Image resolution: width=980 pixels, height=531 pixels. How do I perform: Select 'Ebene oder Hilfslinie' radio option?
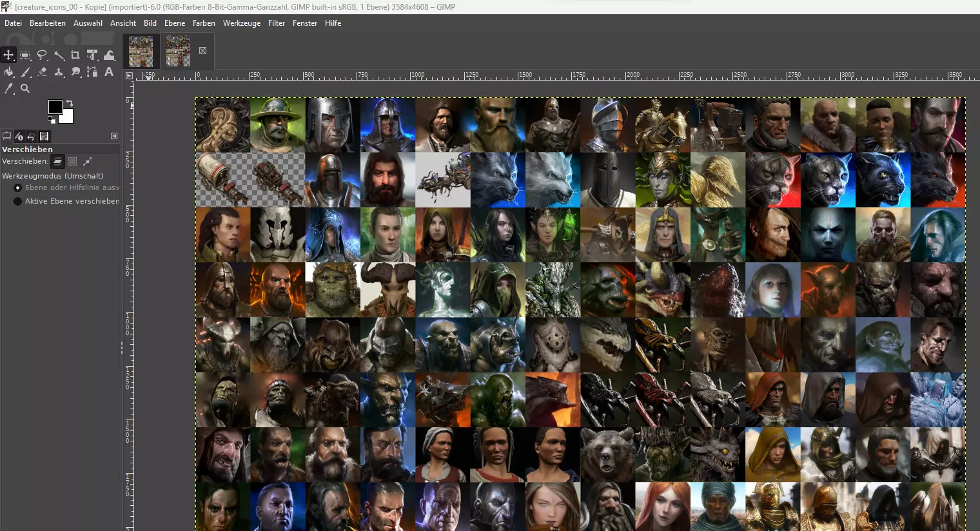[18, 188]
